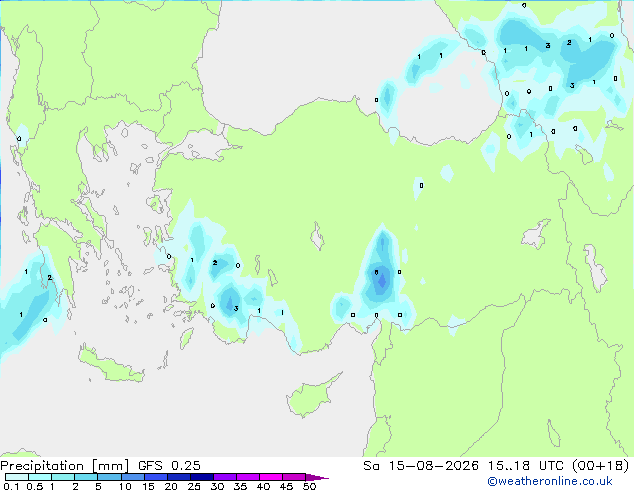Click the 45–50 mm legend color box

click(294, 477)
